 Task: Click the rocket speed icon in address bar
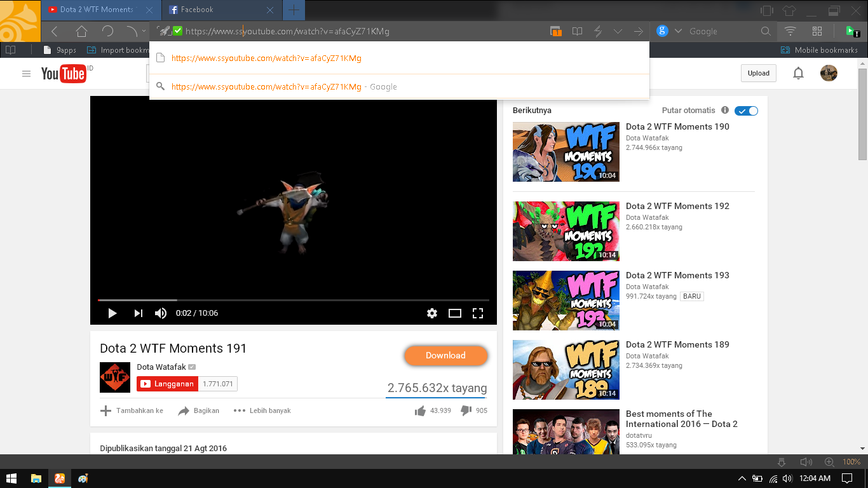coord(164,31)
